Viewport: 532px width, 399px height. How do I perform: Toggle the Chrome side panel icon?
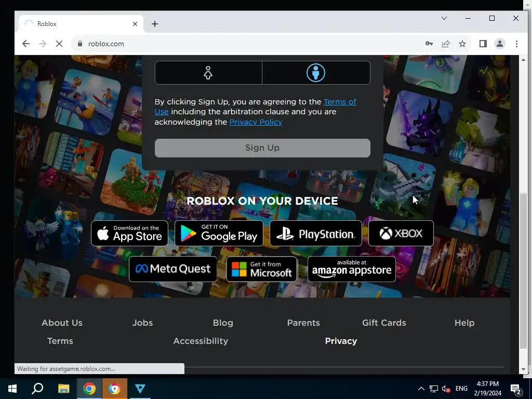pos(483,44)
